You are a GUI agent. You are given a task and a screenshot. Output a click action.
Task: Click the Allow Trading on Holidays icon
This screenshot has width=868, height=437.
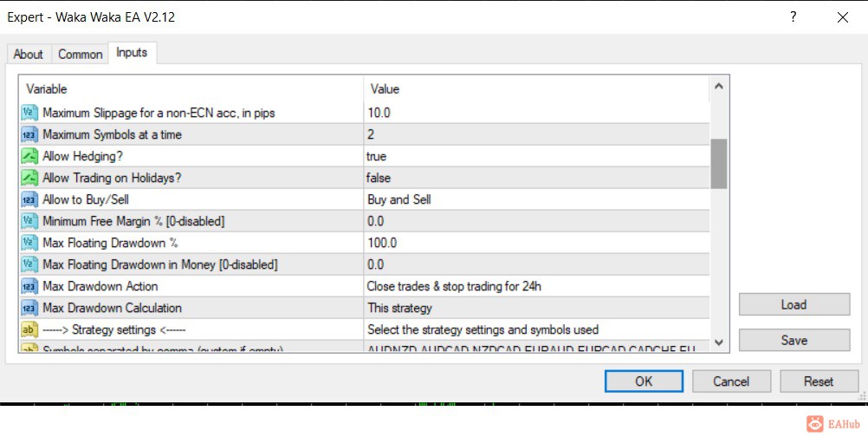pos(29,178)
